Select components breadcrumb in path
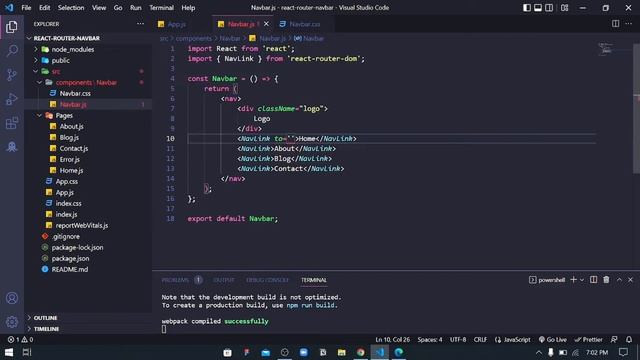The height and width of the screenshot is (360, 640). [x=193, y=38]
